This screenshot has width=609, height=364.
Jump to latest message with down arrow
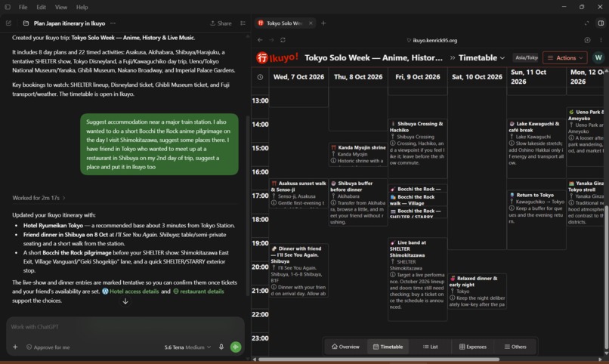(125, 301)
